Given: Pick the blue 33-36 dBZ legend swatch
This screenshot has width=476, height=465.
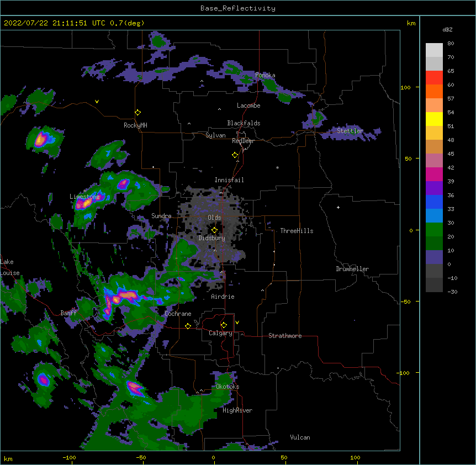Looking at the screenshot, I should (x=434, y=202).
